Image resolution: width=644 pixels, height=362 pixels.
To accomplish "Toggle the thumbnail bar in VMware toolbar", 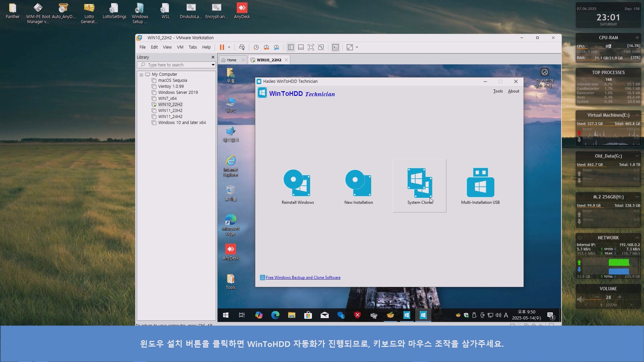I will coord(301,47).
